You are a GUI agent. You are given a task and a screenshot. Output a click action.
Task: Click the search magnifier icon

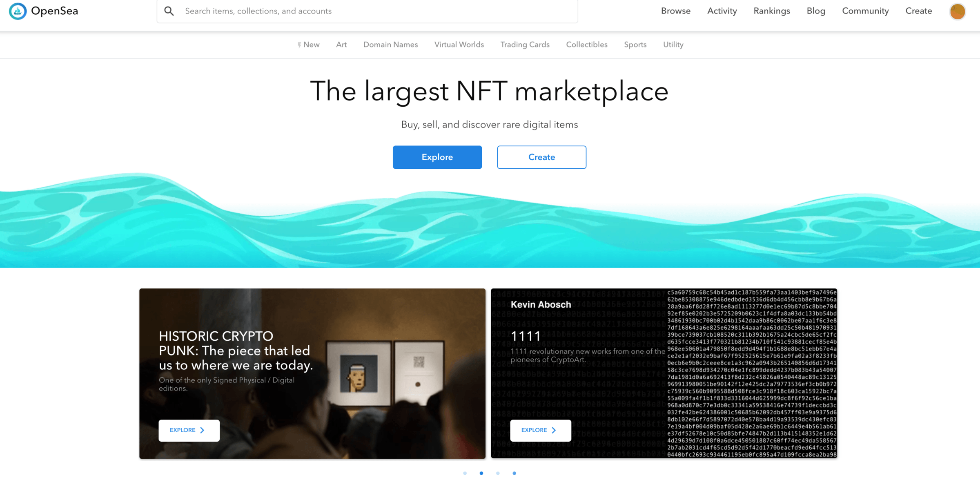tap(169, 11)
